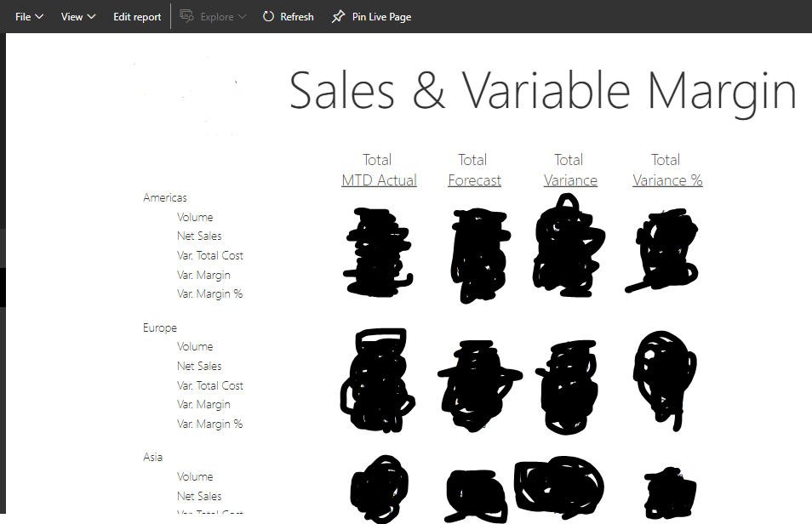Click the Total Variance % column header
Viewport: 812px width, 524px height.
(x=667, y=170)
